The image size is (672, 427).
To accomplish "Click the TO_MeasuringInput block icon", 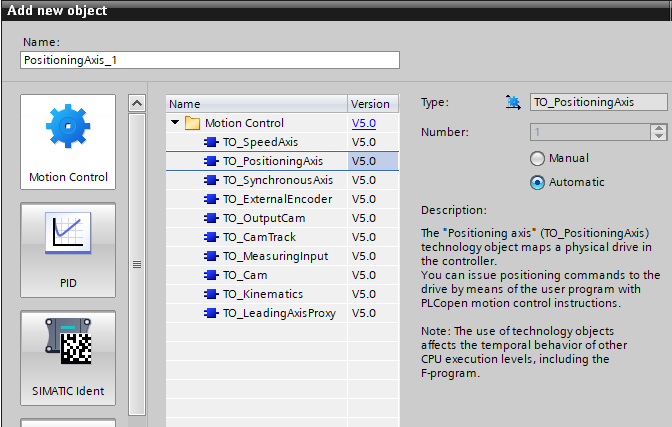I will coord(211,256).
